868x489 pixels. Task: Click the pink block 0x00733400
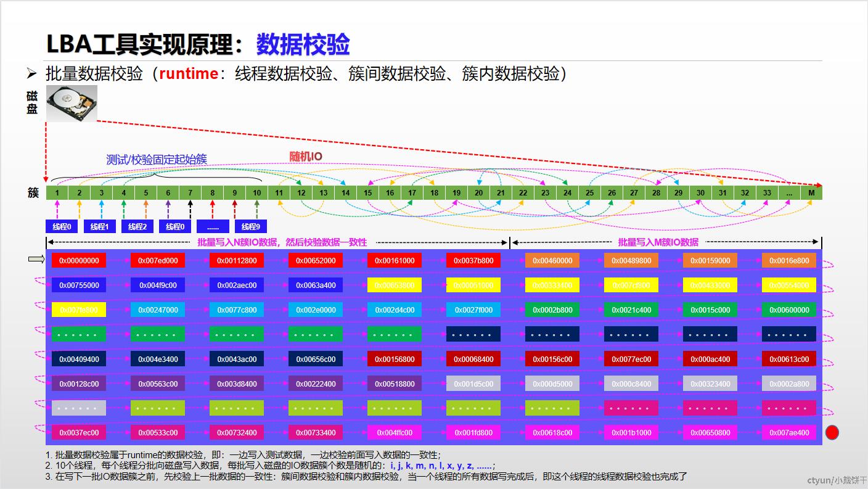[x=316, y=432]
